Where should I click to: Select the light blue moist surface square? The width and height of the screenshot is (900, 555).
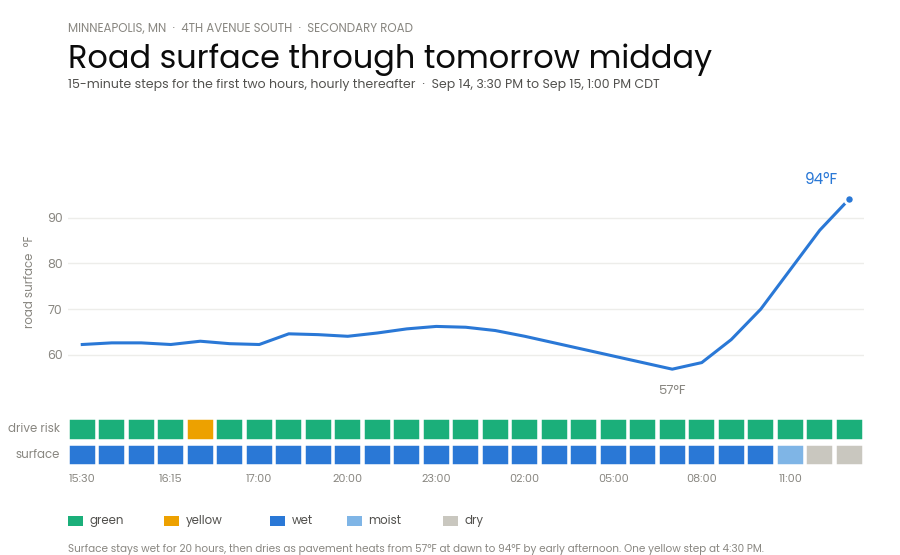[x=790, y=455]
